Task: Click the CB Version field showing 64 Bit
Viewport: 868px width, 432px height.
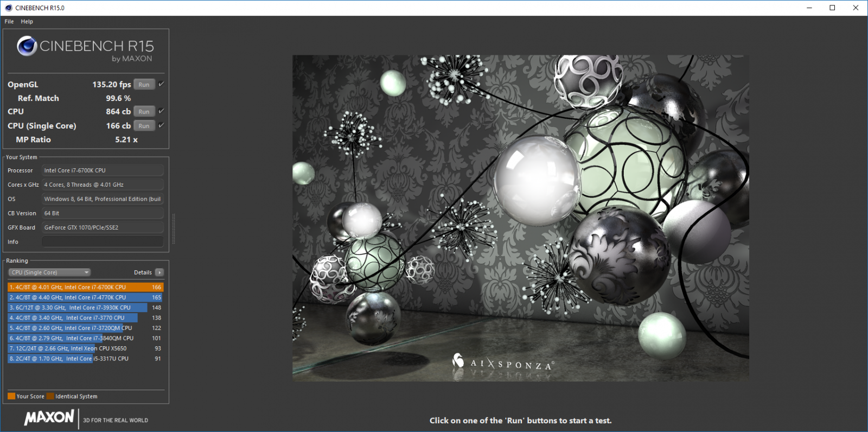Action: point(103,213)
